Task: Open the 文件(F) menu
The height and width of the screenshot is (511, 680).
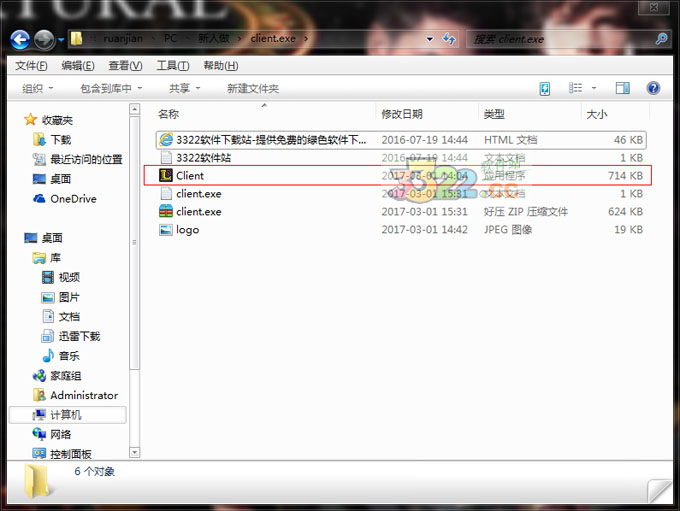Action: [31, 66]
